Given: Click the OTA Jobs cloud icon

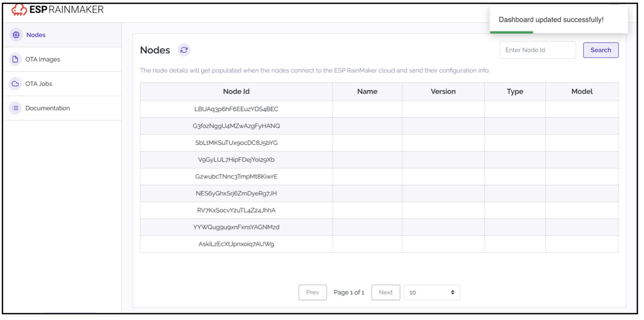Looking at the screenshot, I should click(15, 84).
